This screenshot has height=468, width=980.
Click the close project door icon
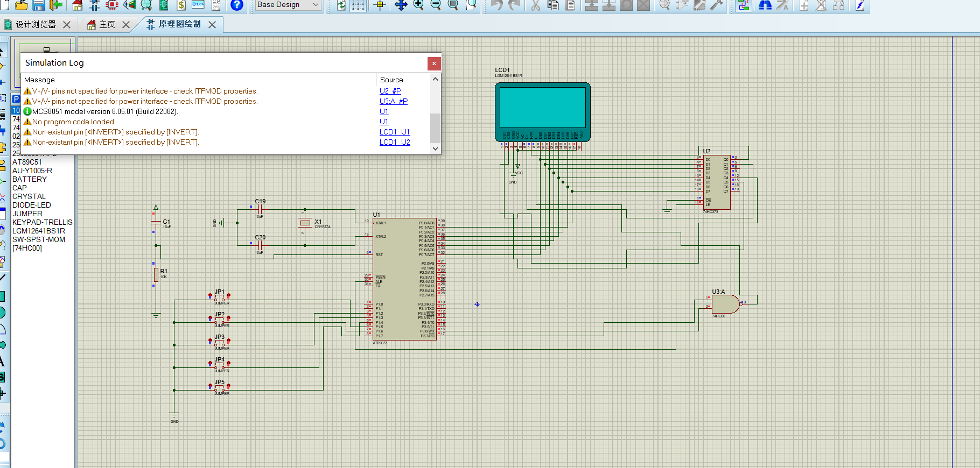point(55,5)
